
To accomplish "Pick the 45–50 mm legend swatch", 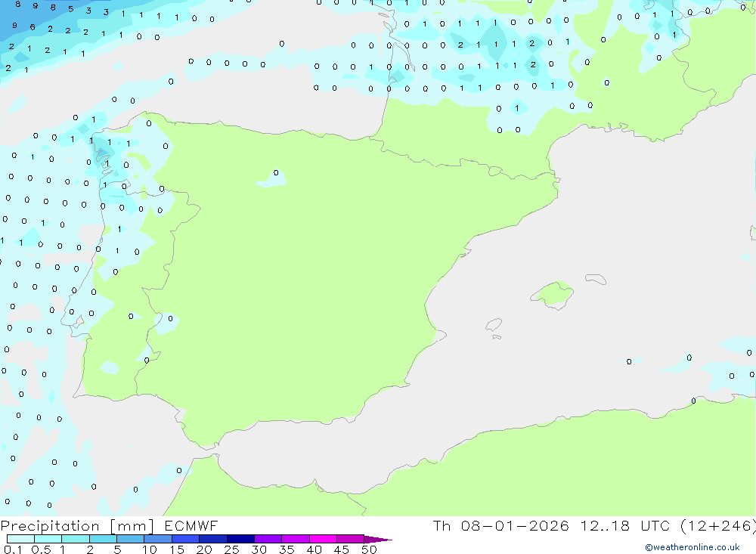I will [351, 539].
